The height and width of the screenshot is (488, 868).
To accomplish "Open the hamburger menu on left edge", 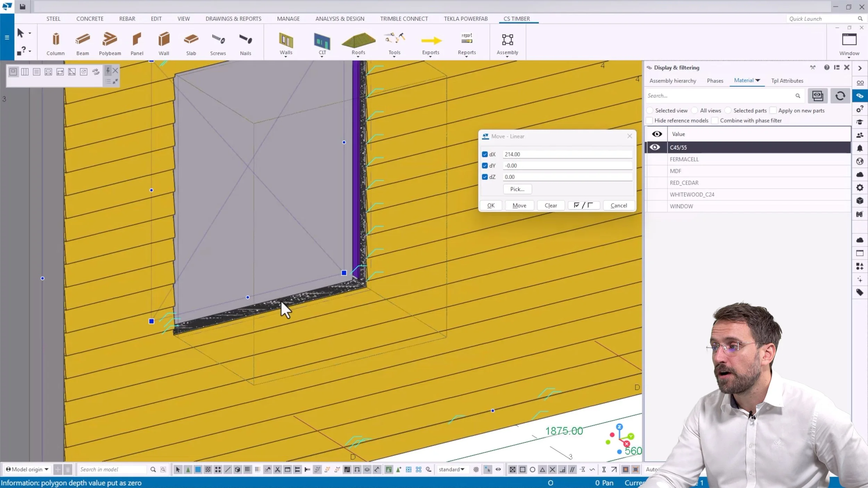I will coord(7,37).
